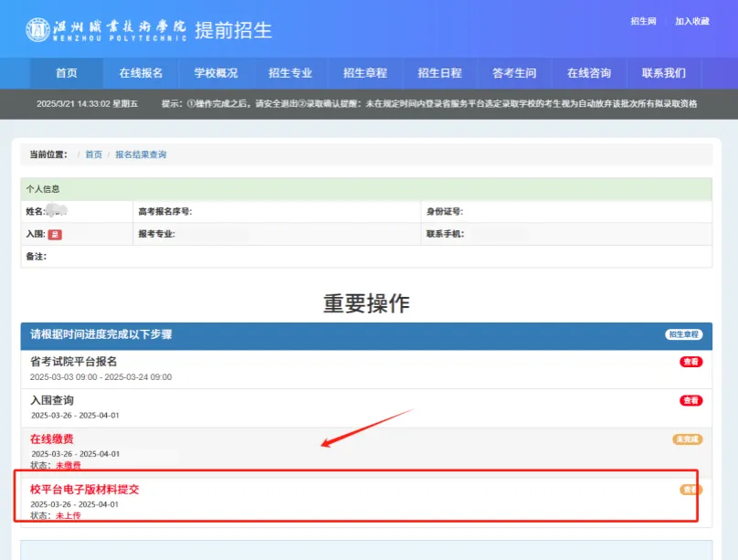This screenshot has width=738, height=560.
Task: Click the 加入收藏 link at top right
Action: click(691, 21)
